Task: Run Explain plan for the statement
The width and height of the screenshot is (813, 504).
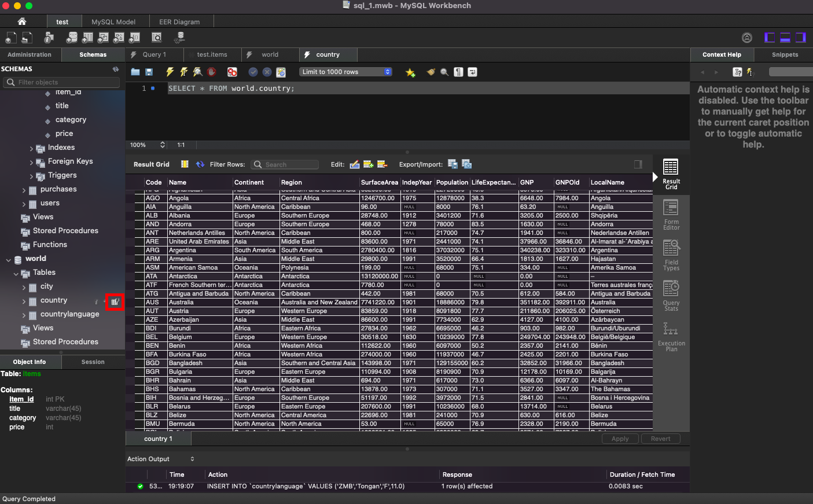Action: (198, 72)
